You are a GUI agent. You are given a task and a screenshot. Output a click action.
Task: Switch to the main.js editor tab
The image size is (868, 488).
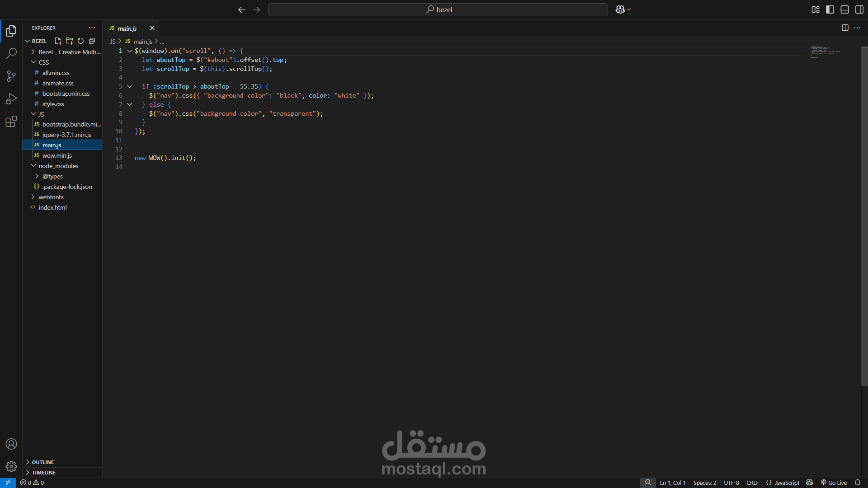click(127, 28)
